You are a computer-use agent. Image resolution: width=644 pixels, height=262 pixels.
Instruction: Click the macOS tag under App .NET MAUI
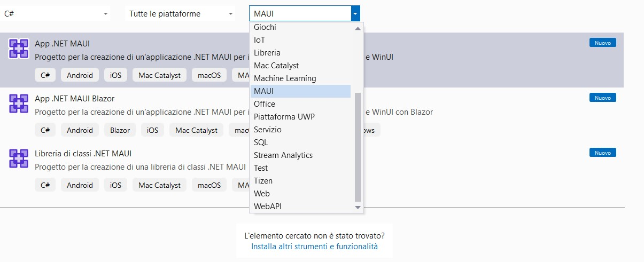coord(210,75)
